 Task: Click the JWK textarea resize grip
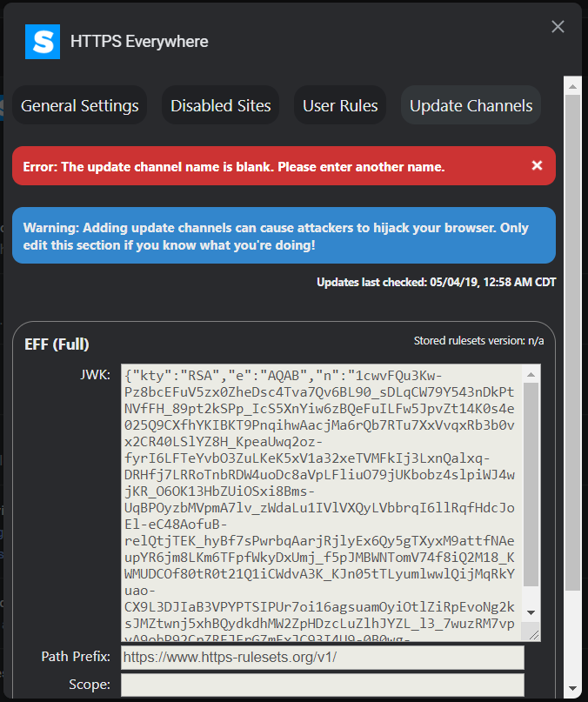(x=534, y=634)
